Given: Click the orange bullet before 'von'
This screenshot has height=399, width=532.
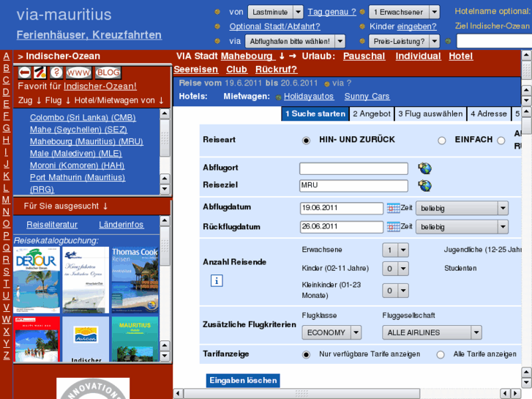Looking at the screenshot, I should click(217, 12).
